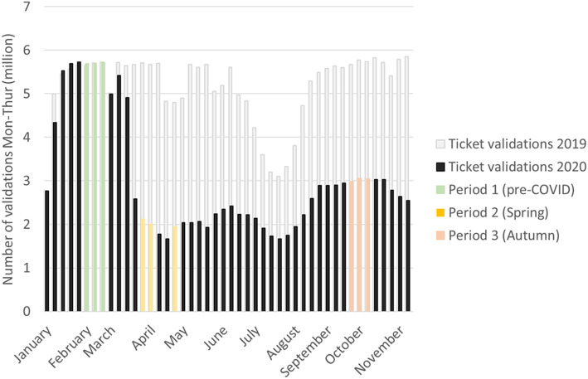The image size is (588, 379).
Task: Click the y-axis value 7 label
Action: [x=27, y=7]
